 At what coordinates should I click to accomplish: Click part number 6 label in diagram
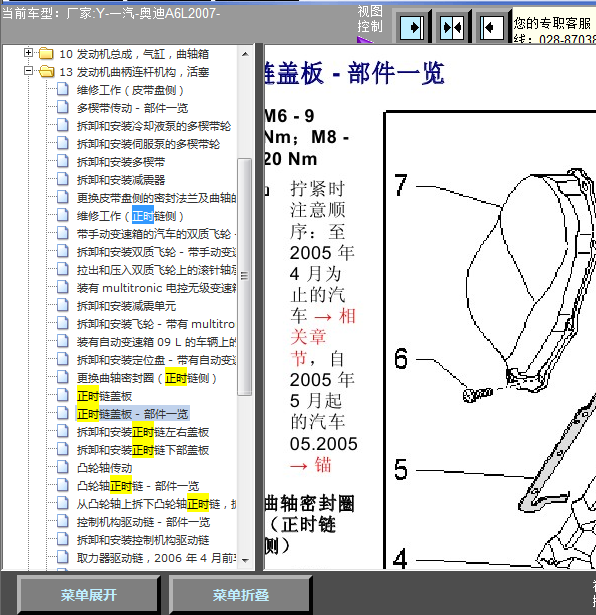tap(401, 358)
